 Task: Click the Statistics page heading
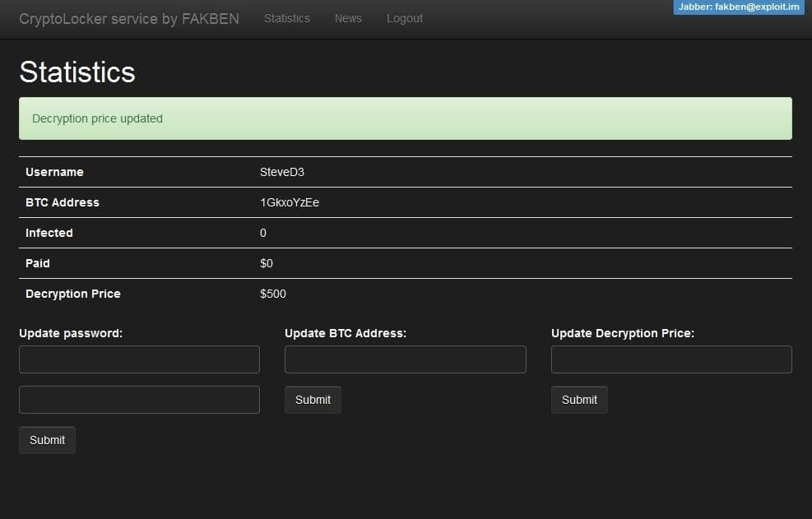(x=77, y=72)
